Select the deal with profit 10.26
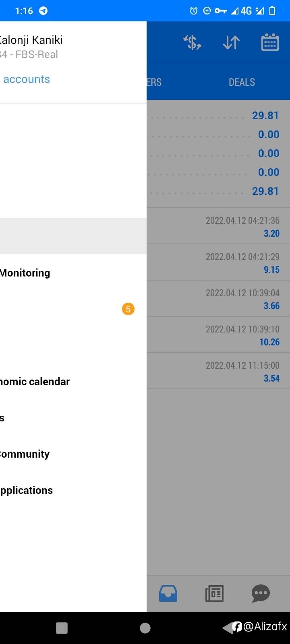Viewport: 290px width, 644px height. (218, 335)
